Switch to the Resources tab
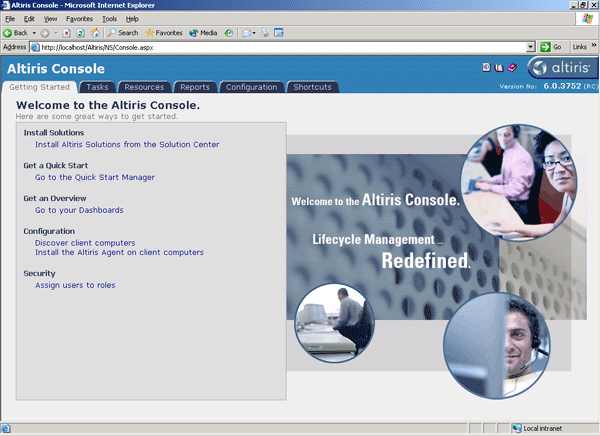The height and width of the screenshot is (436, 600). click(144, 87)
